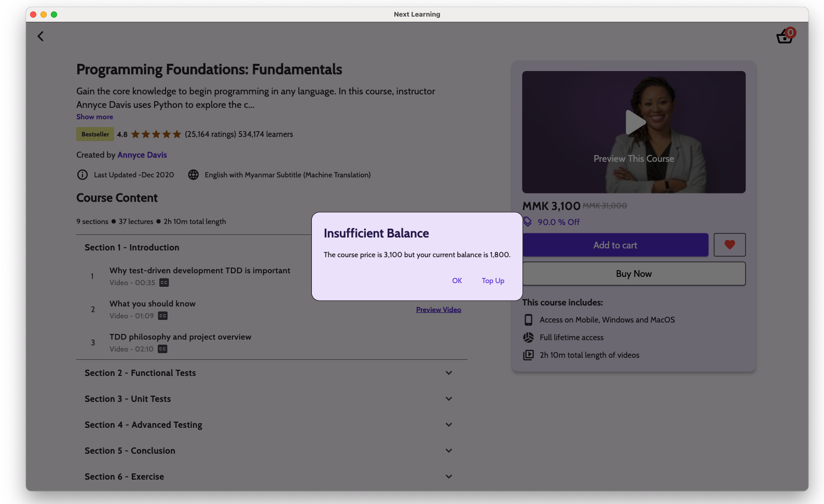The height and width of the screenshot is (504, 824).
Task: Click CC icon on TDD philosophy lecture
Action: point(162,349)
